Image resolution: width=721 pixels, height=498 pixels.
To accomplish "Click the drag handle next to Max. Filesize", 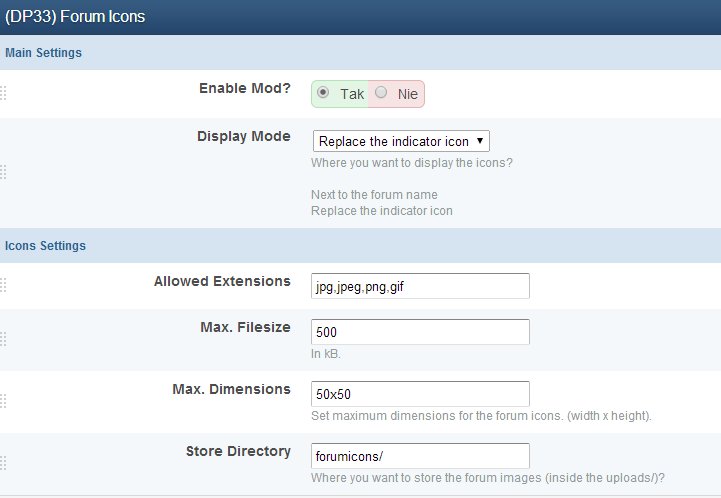I will pos(3,339).
